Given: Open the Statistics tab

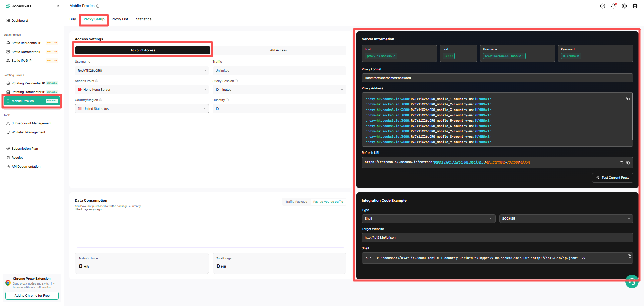Looking at the screenshot, I should (x=144, y=19).
